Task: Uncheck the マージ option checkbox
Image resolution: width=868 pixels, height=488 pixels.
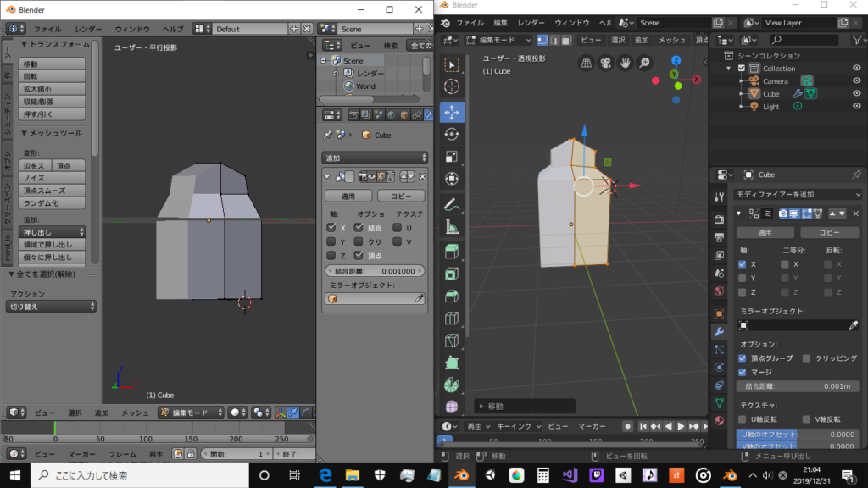Action: tap(743, 372)
